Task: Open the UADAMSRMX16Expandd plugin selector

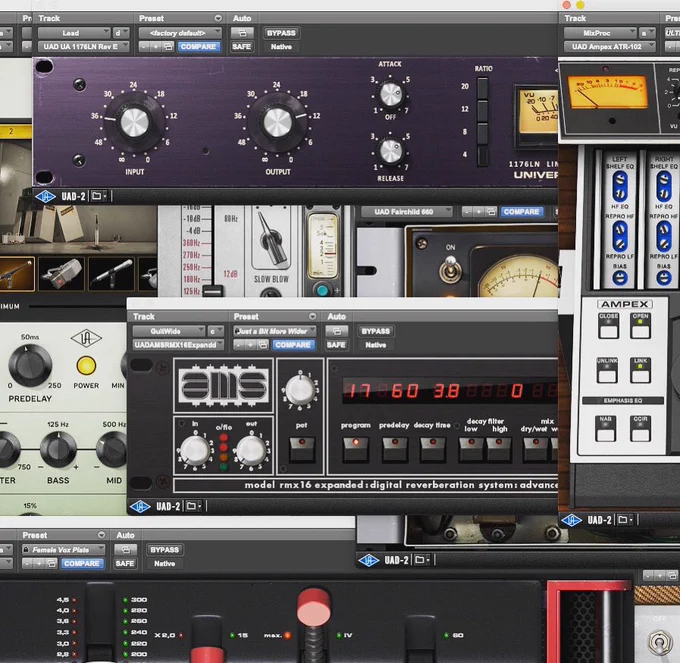Action: pos(178,345)
